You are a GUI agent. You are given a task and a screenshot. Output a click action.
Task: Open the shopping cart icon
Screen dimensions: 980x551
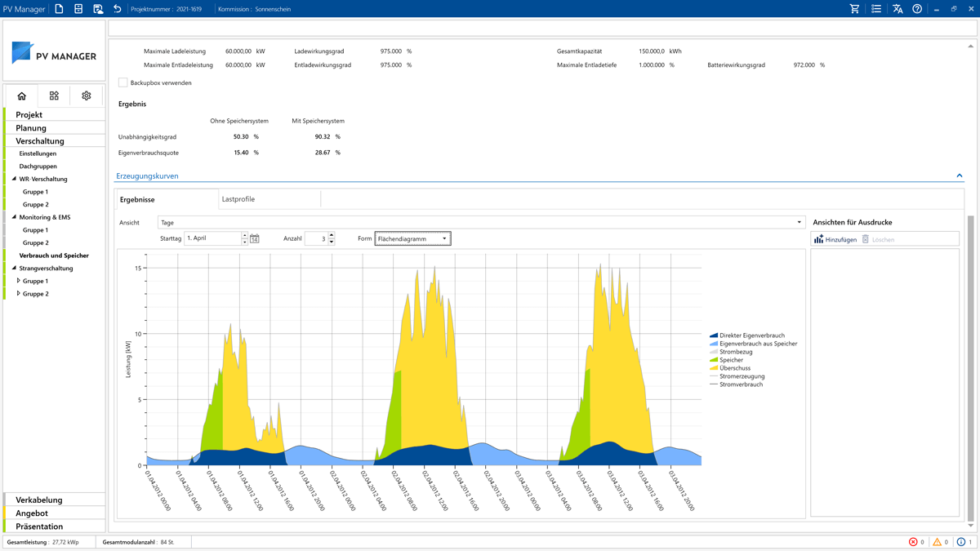(x=854, y=8)
